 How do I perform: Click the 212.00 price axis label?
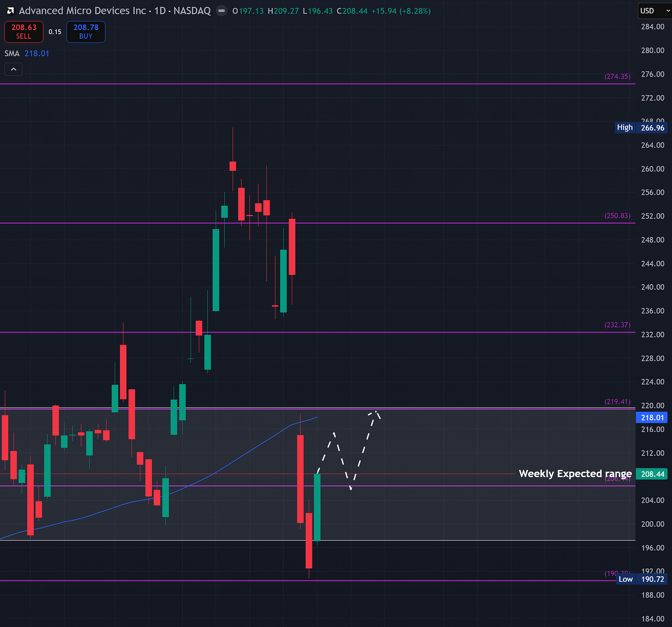653,453
